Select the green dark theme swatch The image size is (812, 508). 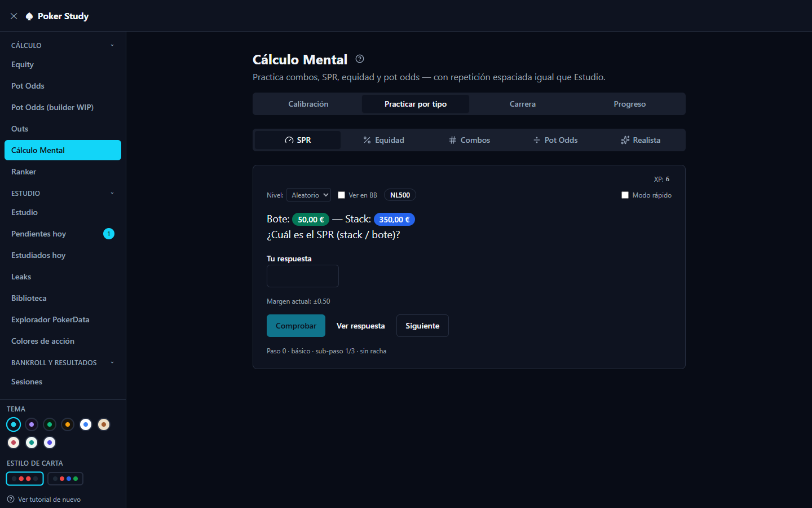pos(50,424)
